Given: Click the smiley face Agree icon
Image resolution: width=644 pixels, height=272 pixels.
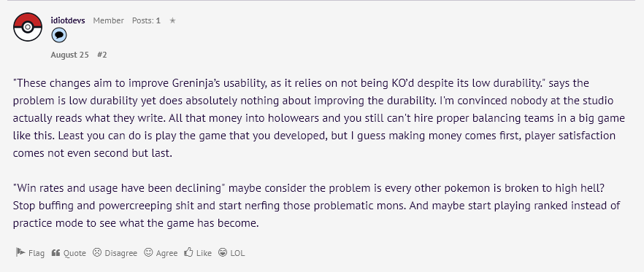Looking at the screenshot, I should (148, 252).
